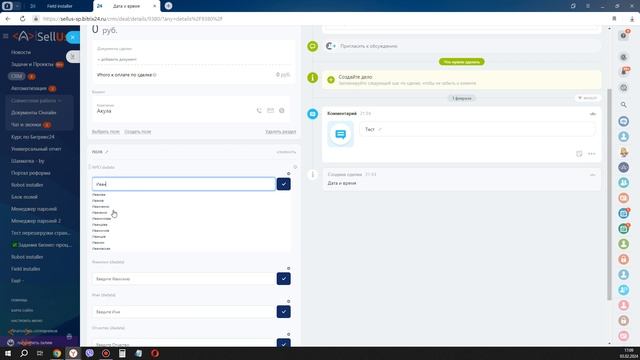Open Блок полей in the left menu

point(24,197)
